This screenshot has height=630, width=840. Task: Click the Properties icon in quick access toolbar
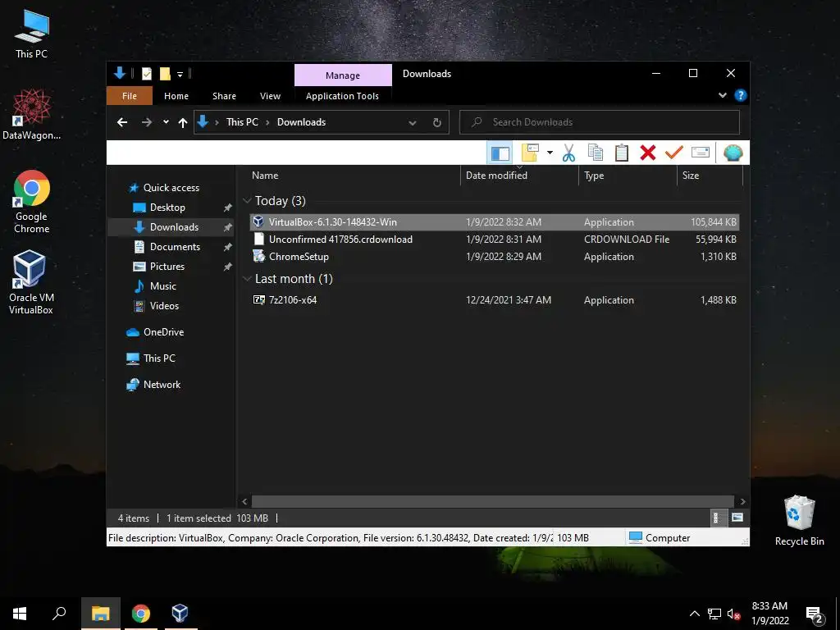[146, 74]
